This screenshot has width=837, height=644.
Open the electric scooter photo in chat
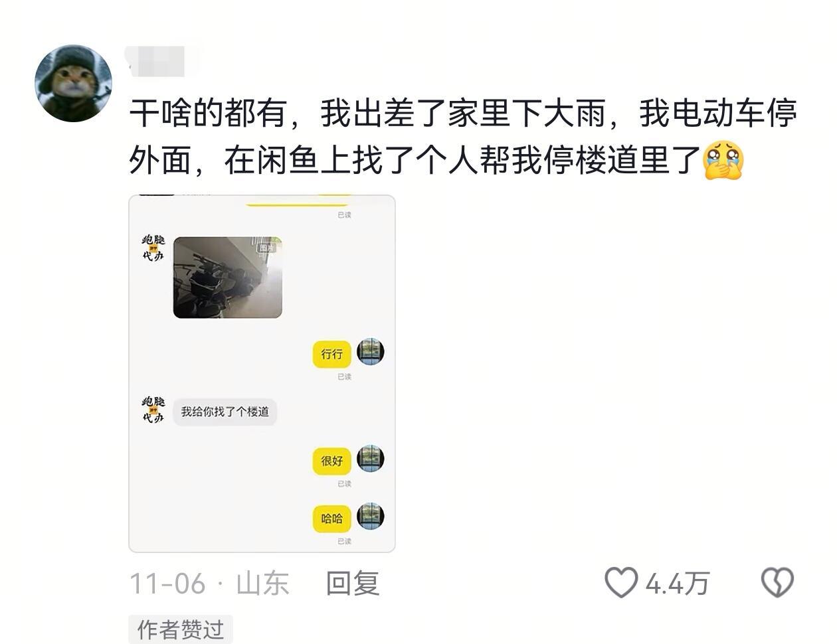coord(228,278)
